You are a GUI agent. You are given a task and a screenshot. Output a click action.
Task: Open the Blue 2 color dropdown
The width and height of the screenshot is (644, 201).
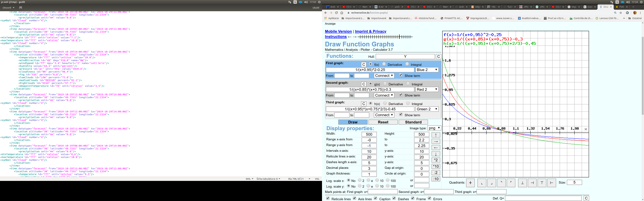click(x=427, y=70)
